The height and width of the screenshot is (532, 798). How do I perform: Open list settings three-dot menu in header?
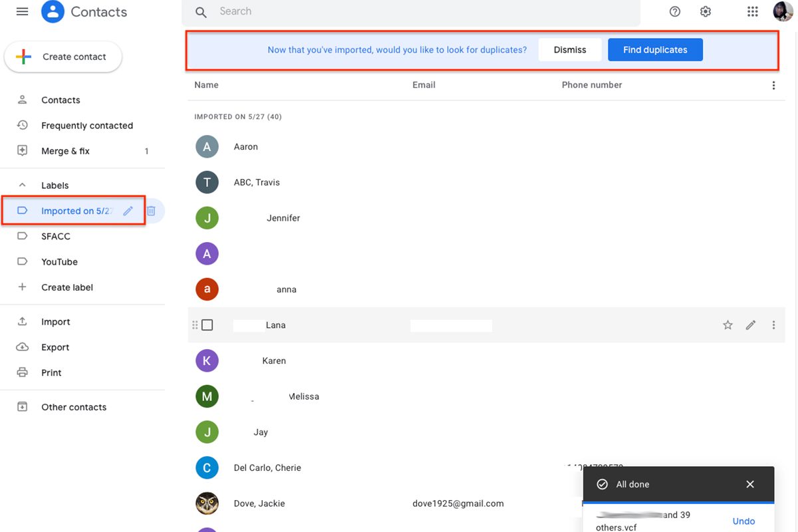773,85
